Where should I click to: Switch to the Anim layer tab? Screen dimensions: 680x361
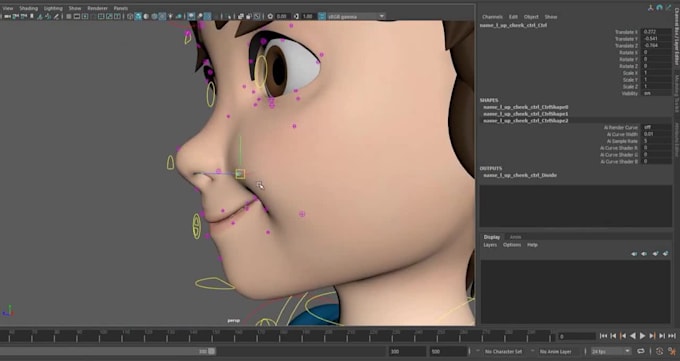[x=515, y=237]
